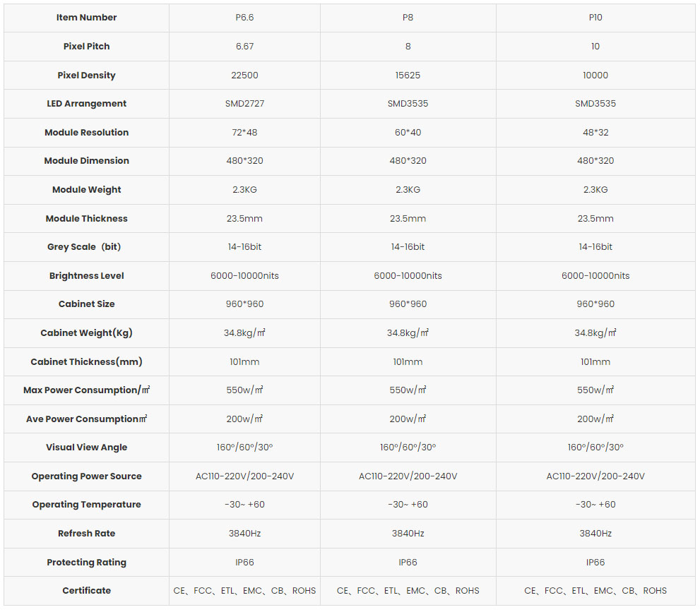Click the Module Dimension row label
This screenshot has width=700, height=612.
87,161
